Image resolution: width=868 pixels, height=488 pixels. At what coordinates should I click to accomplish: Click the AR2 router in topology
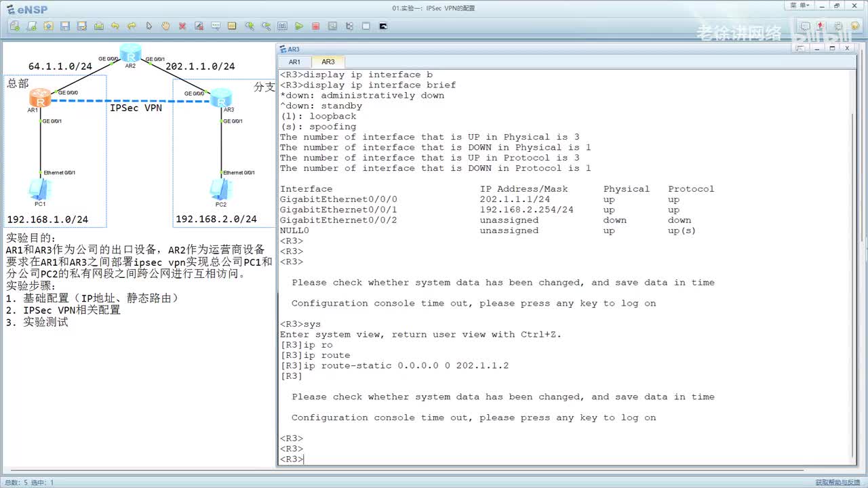pyautogui.click(x=130, y=53)
